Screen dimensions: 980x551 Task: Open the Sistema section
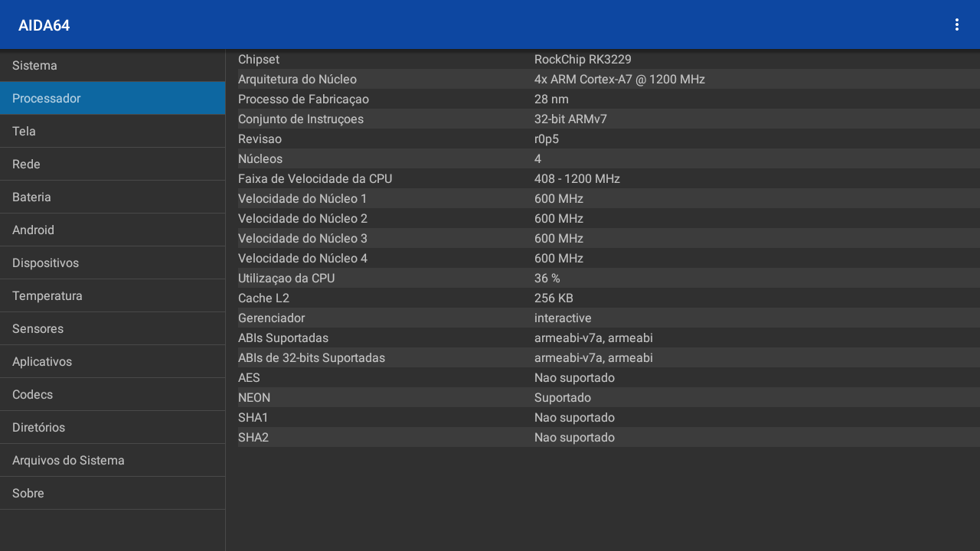[x=113, y=66]
